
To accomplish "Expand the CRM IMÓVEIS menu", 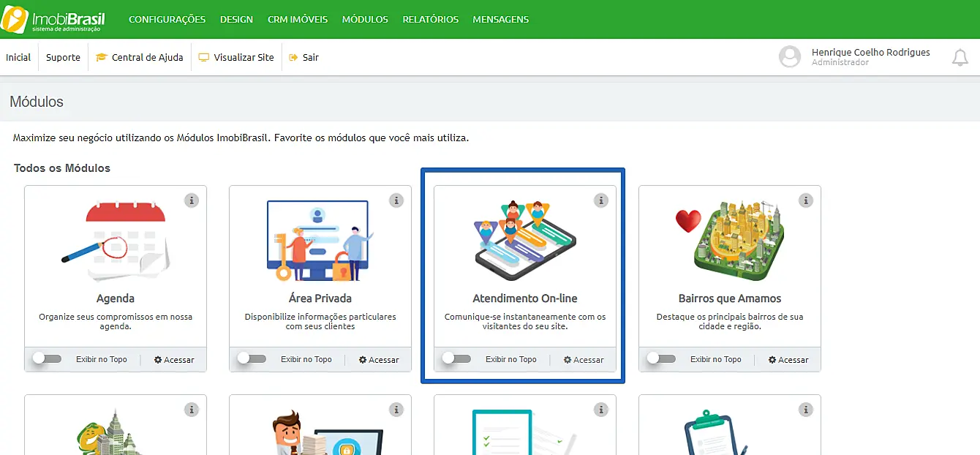I will tap(298, 20).
